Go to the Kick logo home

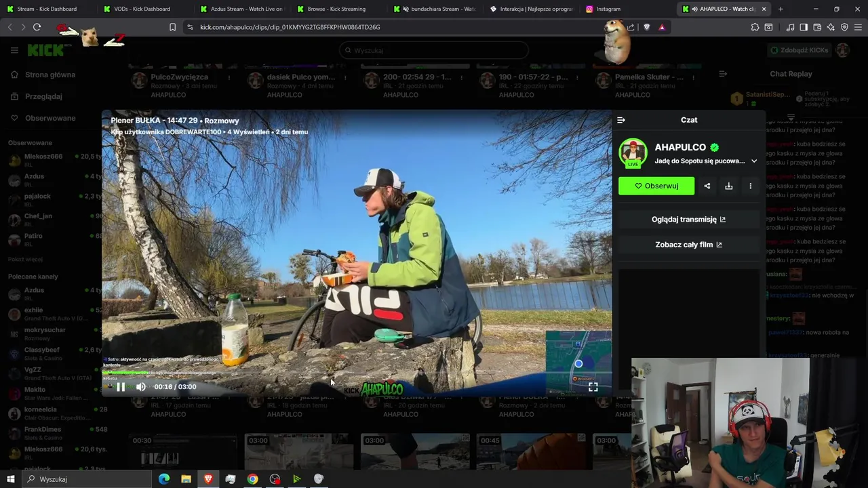46,50
